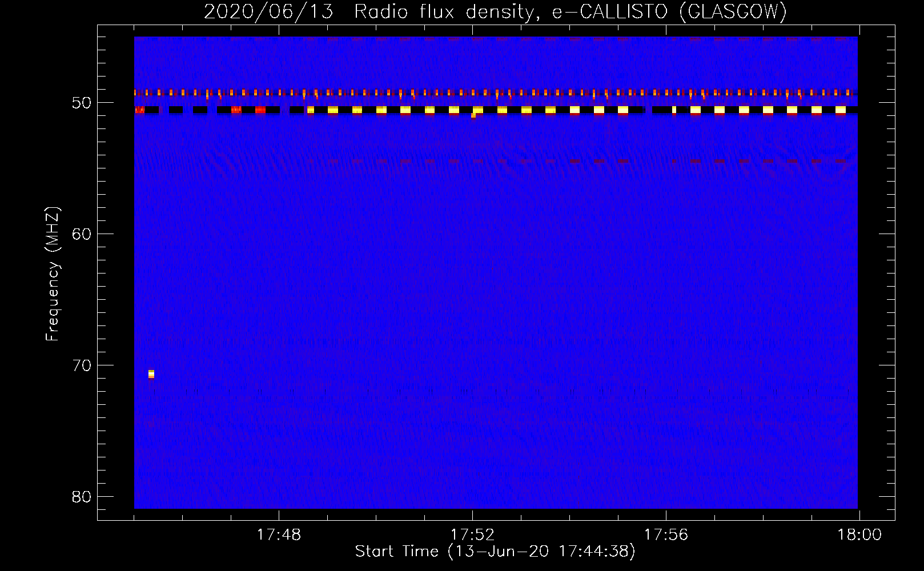
Task: Click the 17:56 time tick label
Action: tap(666, 535)
